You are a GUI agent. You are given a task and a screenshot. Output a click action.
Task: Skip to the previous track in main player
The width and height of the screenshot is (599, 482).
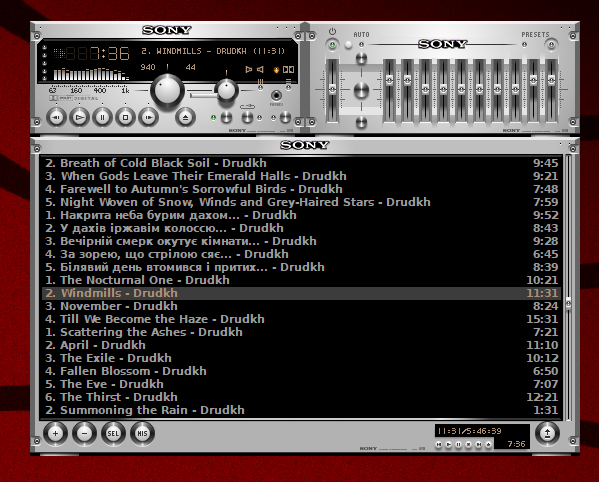57,117
